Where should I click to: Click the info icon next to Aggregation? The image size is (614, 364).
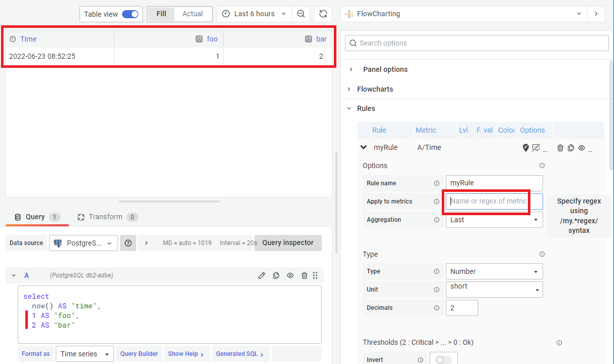[x=437, y=220]
